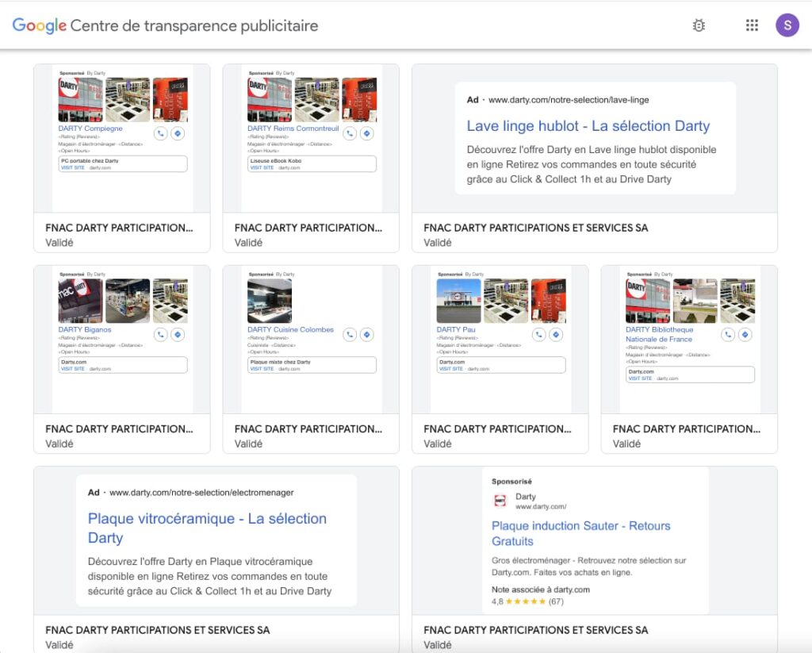Click the Liseuse eBook Kobo box
Image resolution: width=812 pixels, height=653 pixels.
[x=312, y=163]
